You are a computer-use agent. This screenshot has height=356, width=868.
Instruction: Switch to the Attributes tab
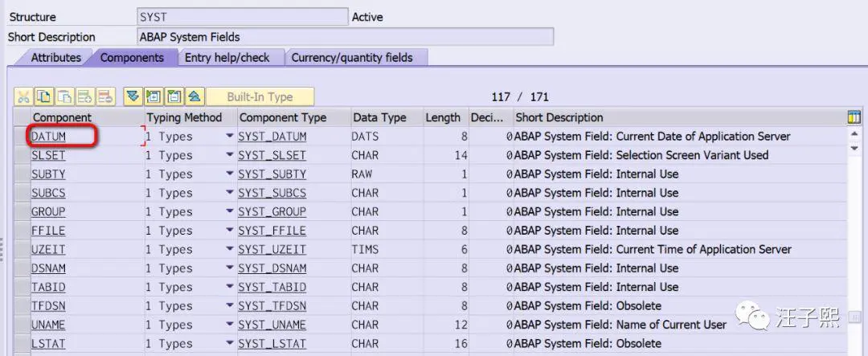[x=55, y=58]
